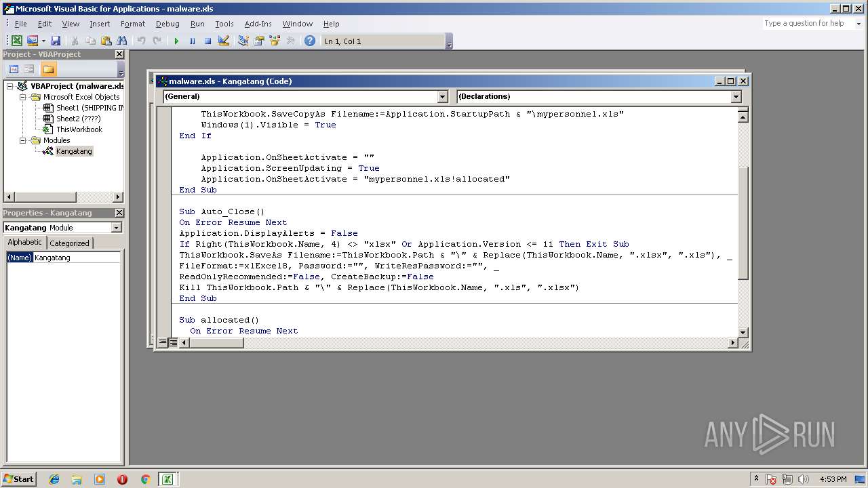Click the Internet Explorer taskbar icon
This screenshot has height=488, width=868.
[54, 479]
